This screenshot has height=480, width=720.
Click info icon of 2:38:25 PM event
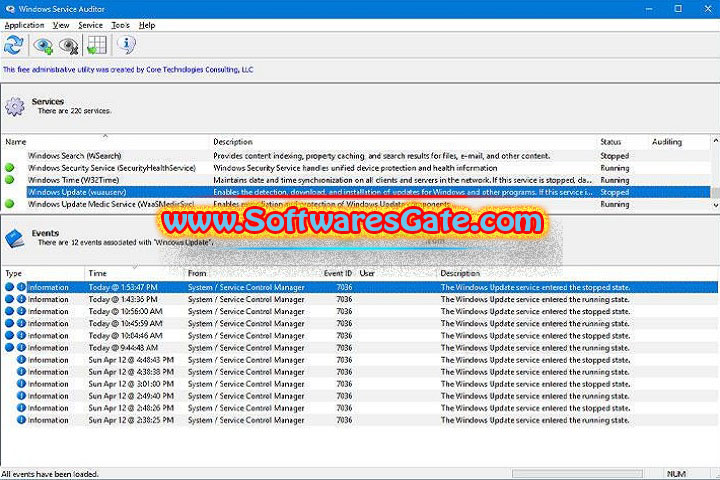point(21,419)
